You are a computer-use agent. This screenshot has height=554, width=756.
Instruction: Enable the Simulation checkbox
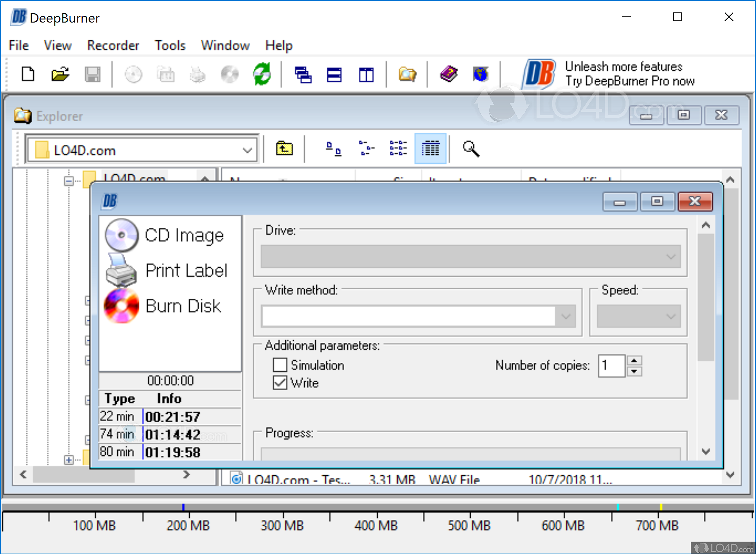[280, 365]
